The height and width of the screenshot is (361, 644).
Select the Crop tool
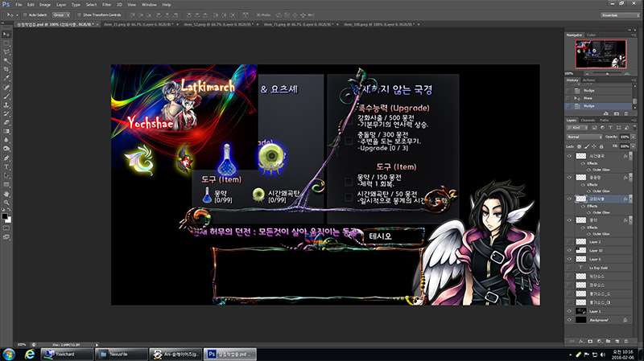point(6,69)
